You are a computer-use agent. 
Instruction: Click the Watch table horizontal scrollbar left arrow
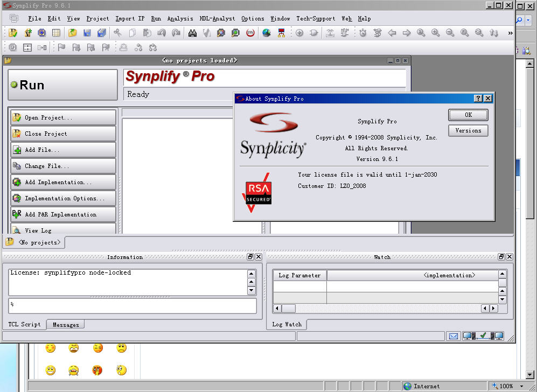click(x=277, y=309)
